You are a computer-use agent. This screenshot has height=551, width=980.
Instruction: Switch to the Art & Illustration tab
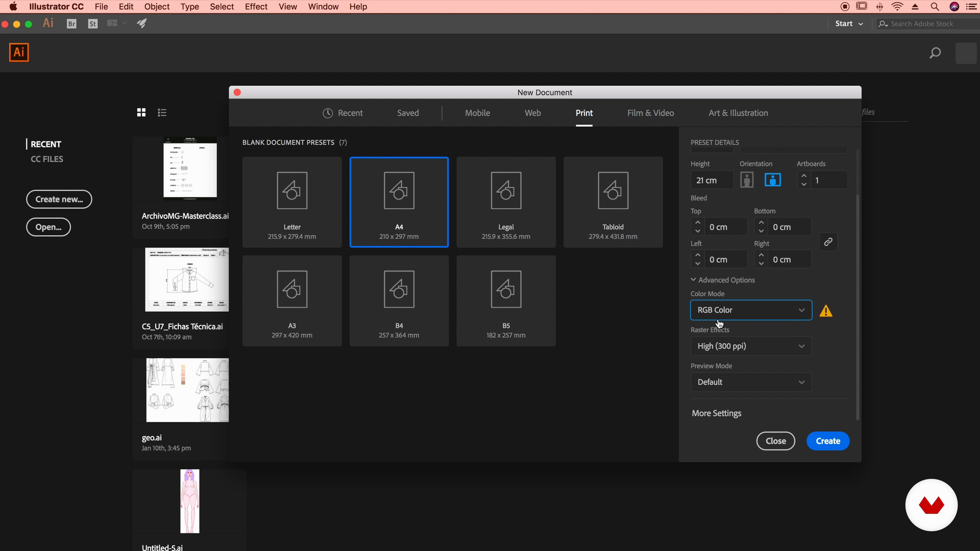point(738,113)
